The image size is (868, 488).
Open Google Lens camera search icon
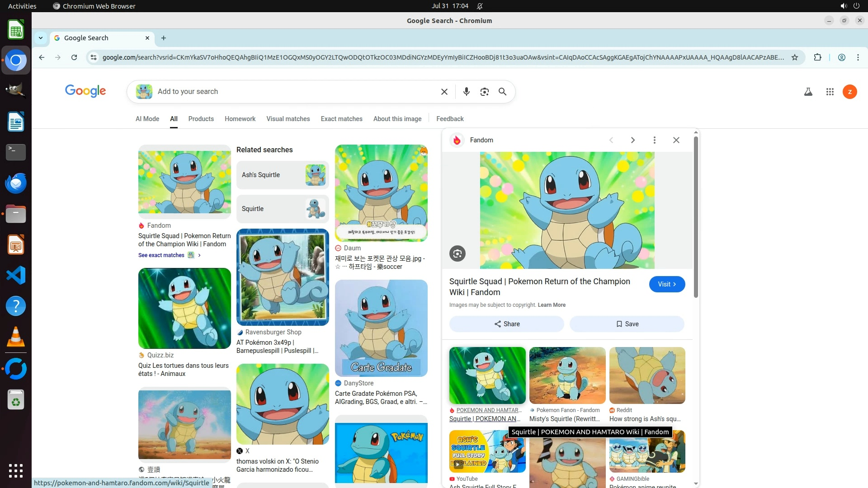pyautogui.click(x=484, y=92)
